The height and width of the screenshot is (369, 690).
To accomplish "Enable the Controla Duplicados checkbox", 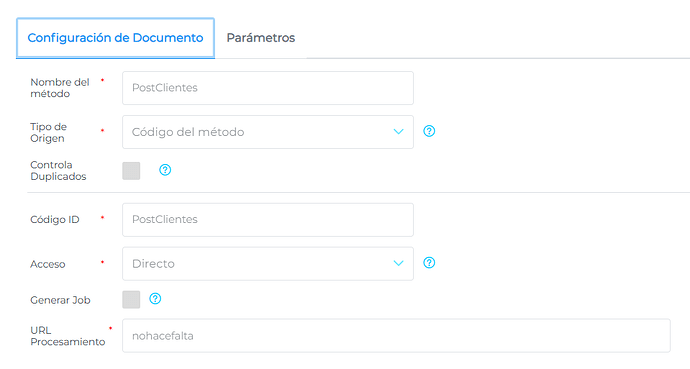I will pos(131,171).
